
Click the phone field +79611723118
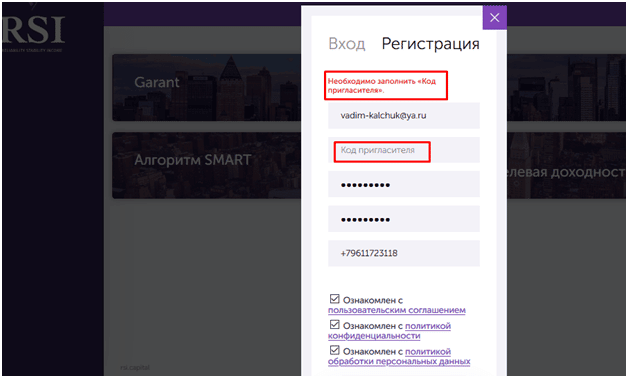(404, 253)
